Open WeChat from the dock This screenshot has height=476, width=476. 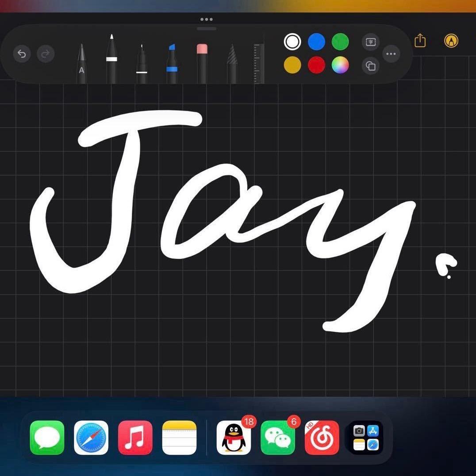pyautogui.click(x=278, y=438)
